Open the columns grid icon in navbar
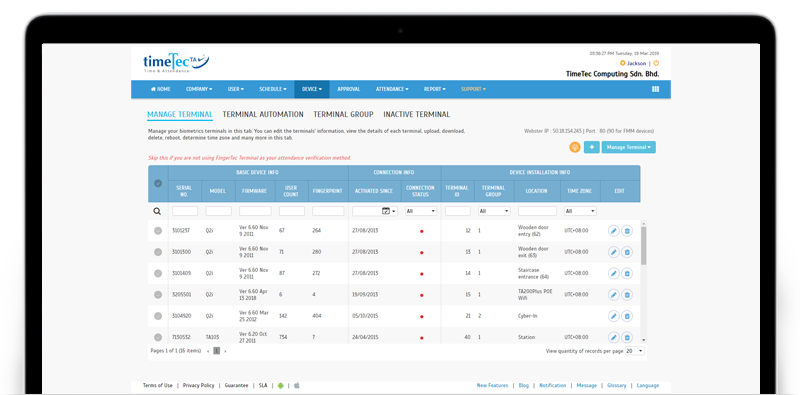This screenshot has width=800, height=395. 656,89
